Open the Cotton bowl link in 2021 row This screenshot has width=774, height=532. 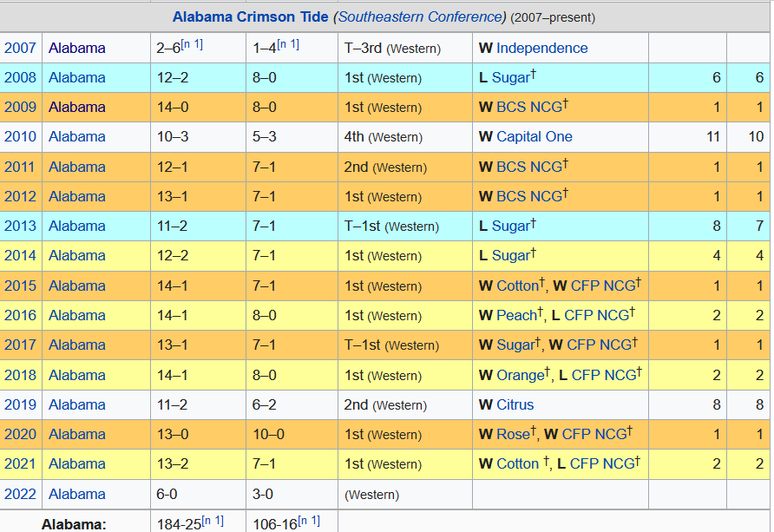tap(517, 464)
